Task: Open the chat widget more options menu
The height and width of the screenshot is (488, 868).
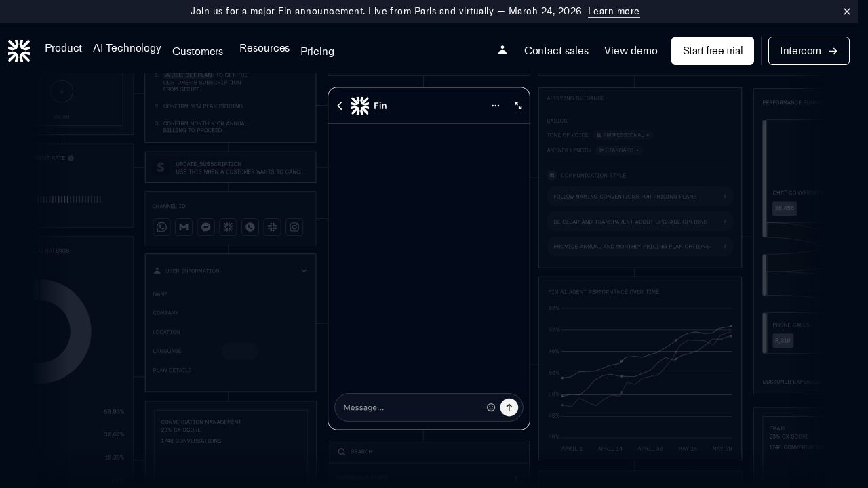Action: (x=496, y=106)
